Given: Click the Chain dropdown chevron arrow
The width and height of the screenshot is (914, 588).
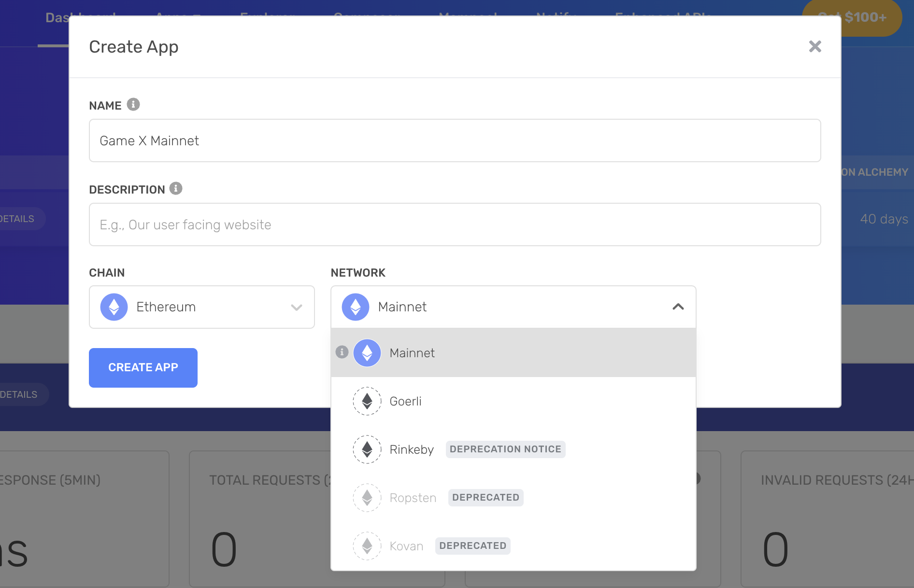Looking at the screenshot, I should (297, 307).
